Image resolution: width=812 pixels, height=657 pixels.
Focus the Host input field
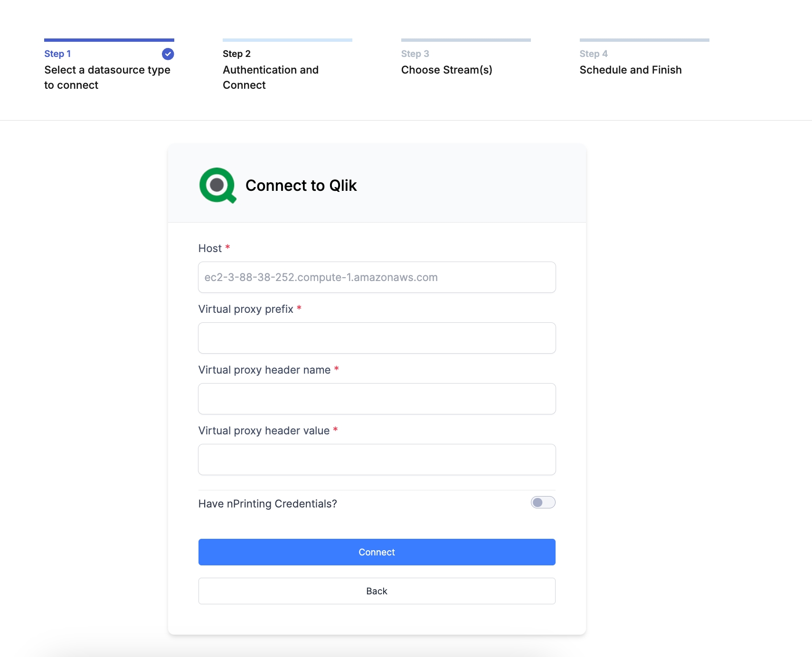[x=377, y=277]
